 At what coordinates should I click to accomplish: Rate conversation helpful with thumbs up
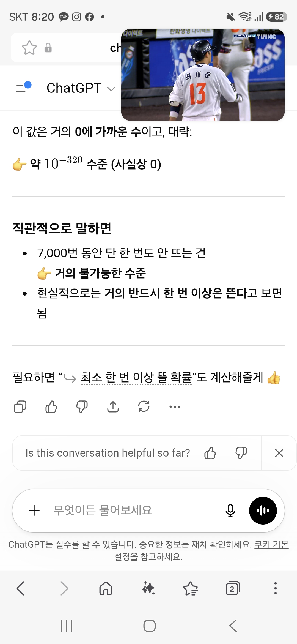pyautogui.click(x=210, y=453)
